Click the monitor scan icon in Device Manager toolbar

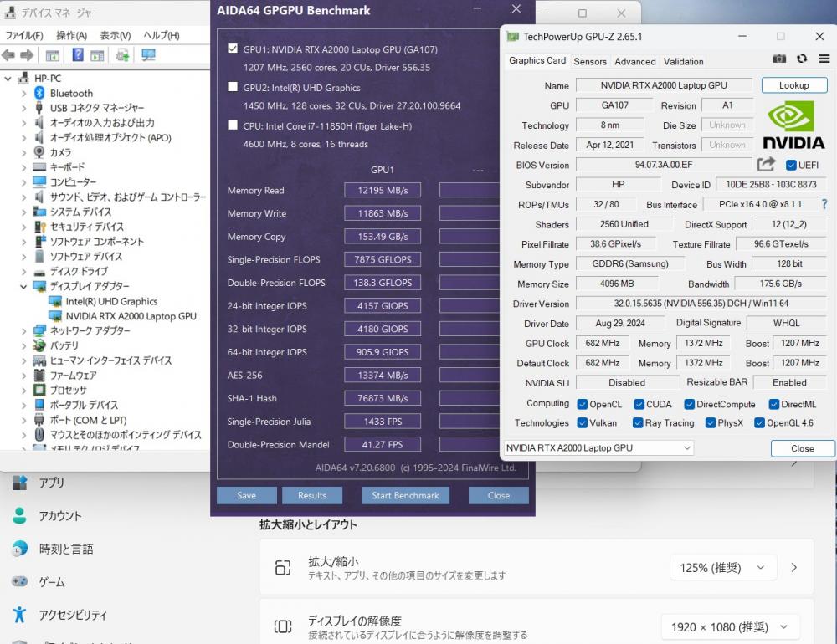(148, 54)
